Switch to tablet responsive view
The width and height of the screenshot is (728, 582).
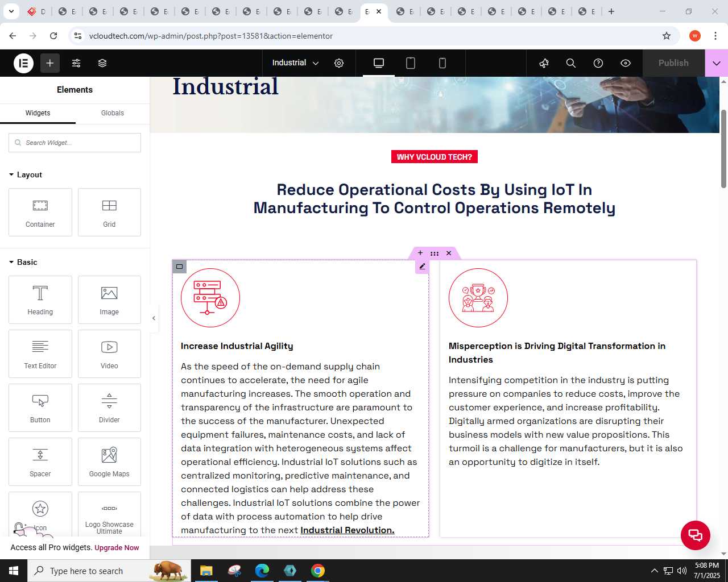tap(411, 63)
